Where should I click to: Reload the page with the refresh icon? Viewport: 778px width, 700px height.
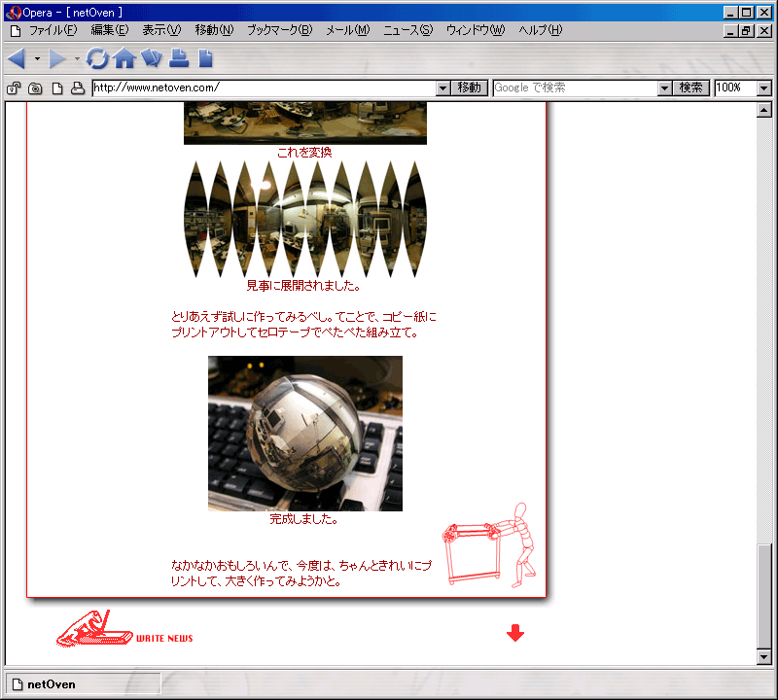click(x=96, y=58)
